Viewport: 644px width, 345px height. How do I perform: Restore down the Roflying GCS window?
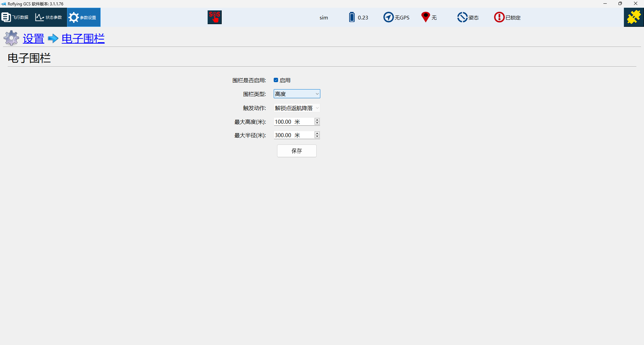point(620,4)
